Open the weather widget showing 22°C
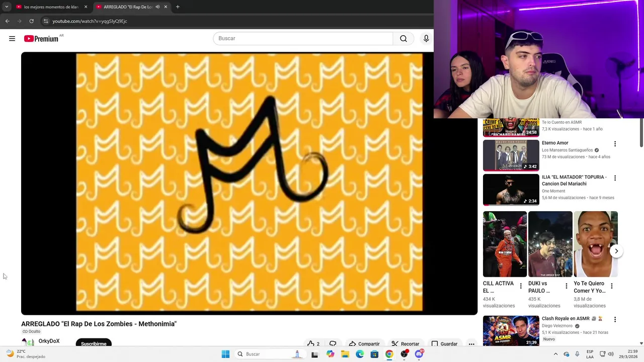Viewport: 644px width, 362px height. pyautogui.click(x=25, y=354)
